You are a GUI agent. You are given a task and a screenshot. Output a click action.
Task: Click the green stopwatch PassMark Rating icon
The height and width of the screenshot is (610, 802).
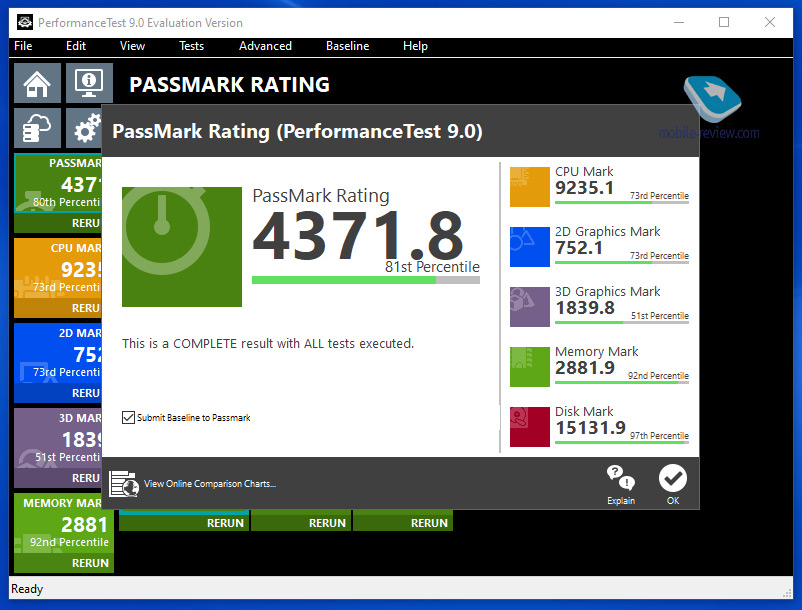pos(182,247)
